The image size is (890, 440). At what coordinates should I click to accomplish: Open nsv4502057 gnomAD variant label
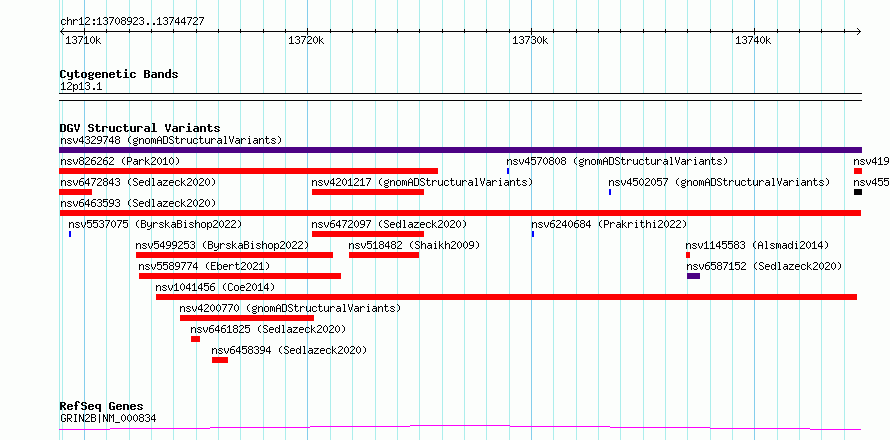pyautogui.click(x=719, y=182)
